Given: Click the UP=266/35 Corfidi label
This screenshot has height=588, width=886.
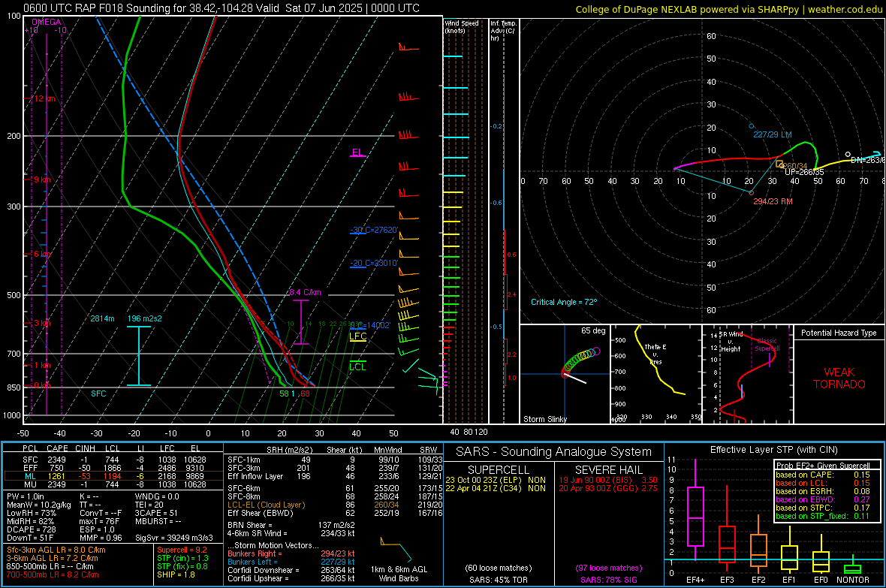Looking at the screenshot, I should [804, 172].
